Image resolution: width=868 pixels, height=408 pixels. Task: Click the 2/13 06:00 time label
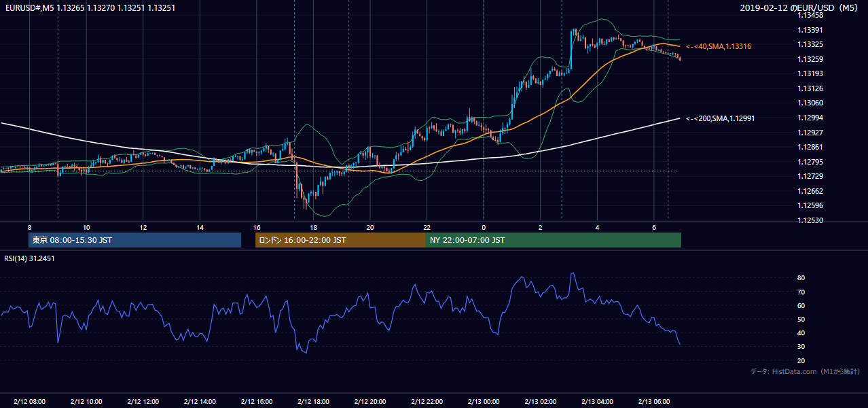click(654, 401)
